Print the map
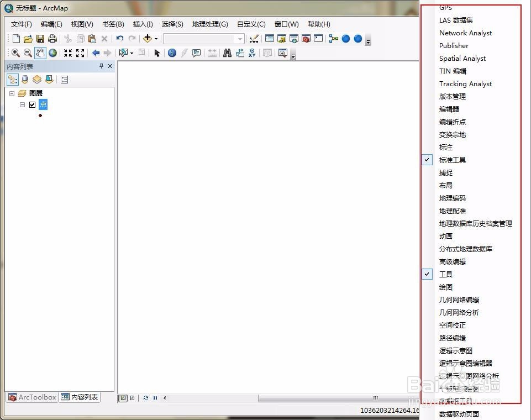The width and height of the screenshot is (531, 420). click(52, 39)
